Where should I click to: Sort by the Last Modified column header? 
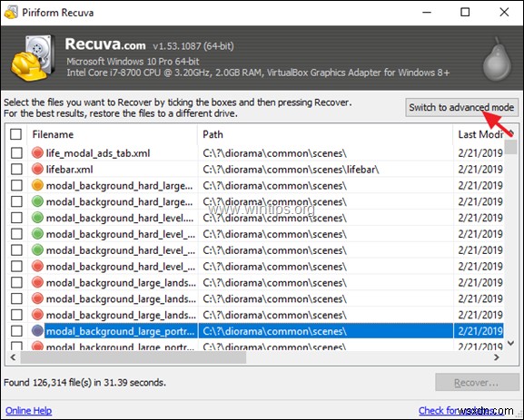[x=479, y=134]
